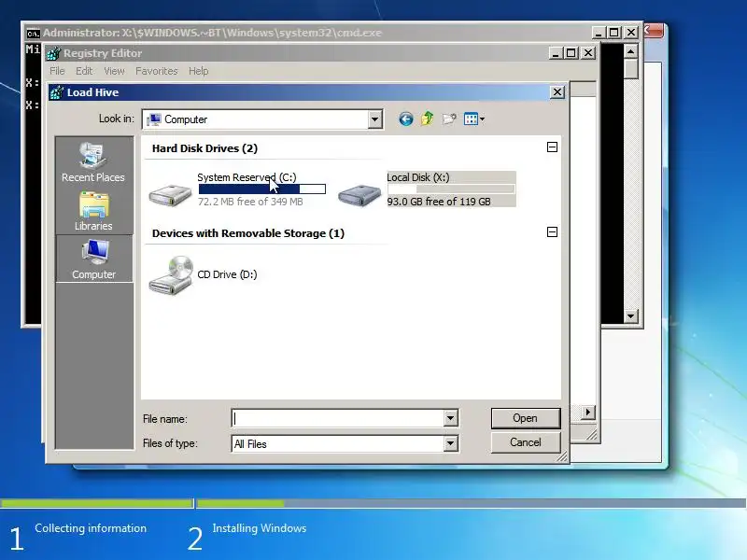Click cmd window scrollbar up arrow
Image resolution: width=747 pixels, height=560 pixels.
[631, 51]
